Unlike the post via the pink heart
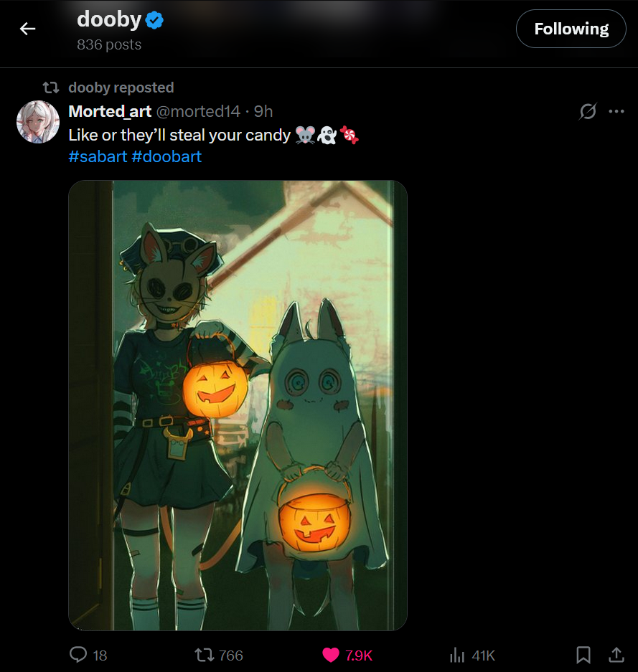This screenshot has width=638, height=672. pyautogui.click(x=330, y=655)
